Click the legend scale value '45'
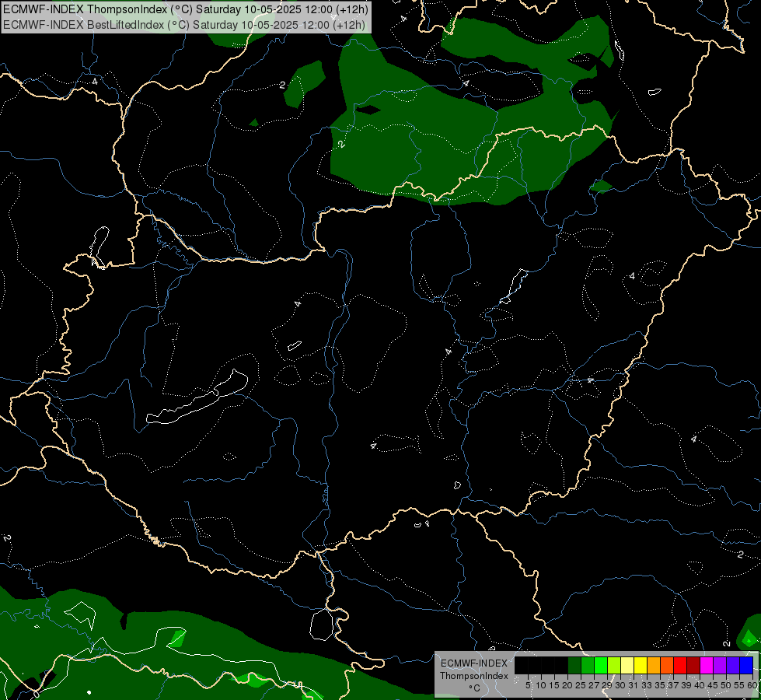Viewport: 761px width, 700px height. 713,685
